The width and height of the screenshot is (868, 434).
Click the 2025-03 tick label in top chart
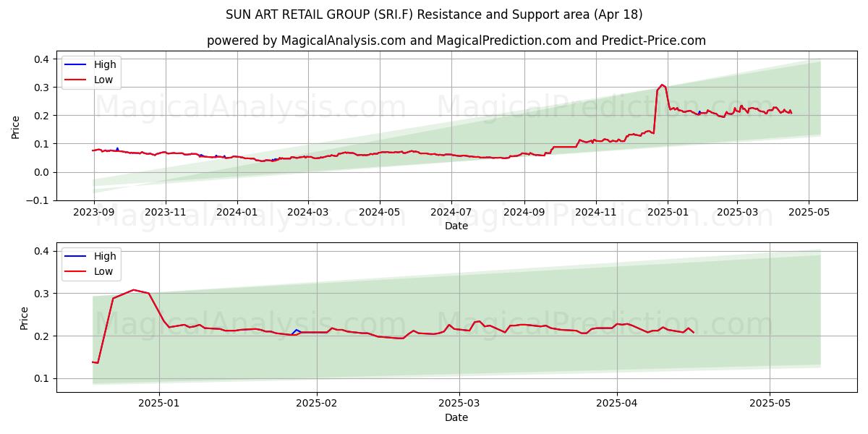(736, 213)
